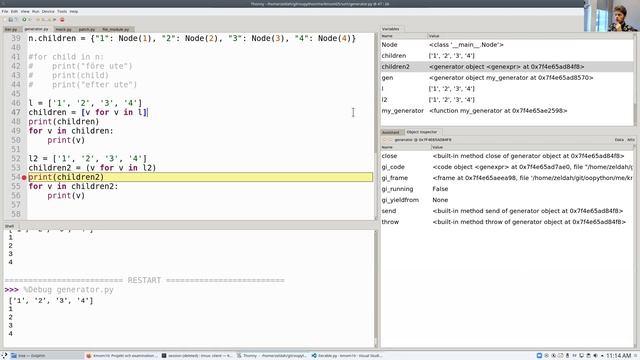This screenshot has height=360, width=640.
Task: Open the browser window taskbar entry
Action: tap(122, 356)
